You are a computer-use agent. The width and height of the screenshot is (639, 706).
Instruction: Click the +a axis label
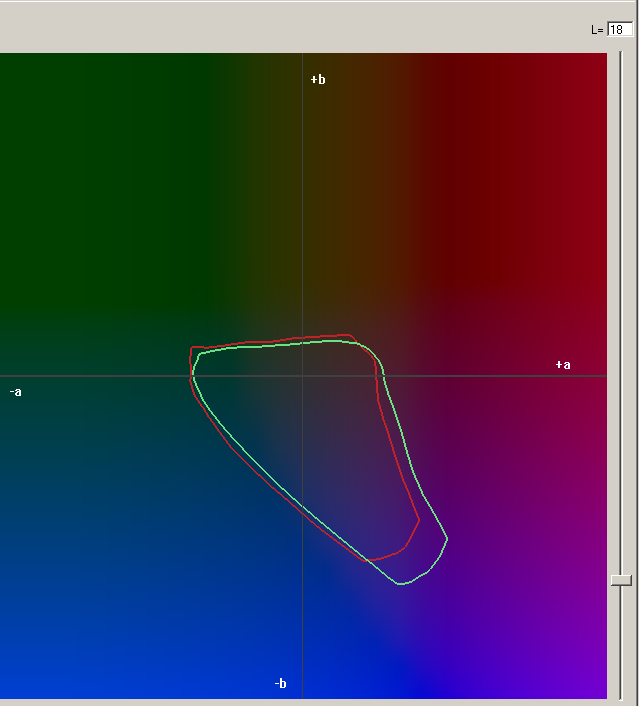click(563, 365)
